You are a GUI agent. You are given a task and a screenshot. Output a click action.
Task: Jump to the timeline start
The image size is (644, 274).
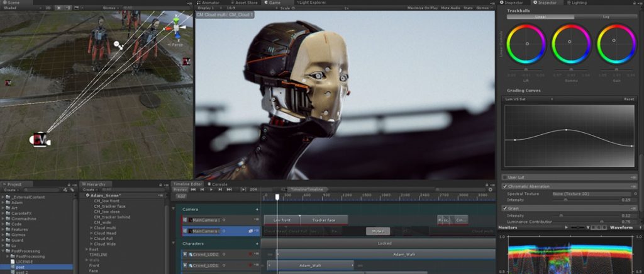193,189
